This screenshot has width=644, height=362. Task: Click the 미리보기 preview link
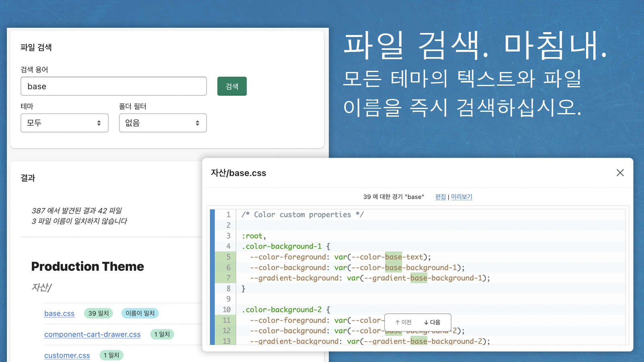[x=461, y=197]
